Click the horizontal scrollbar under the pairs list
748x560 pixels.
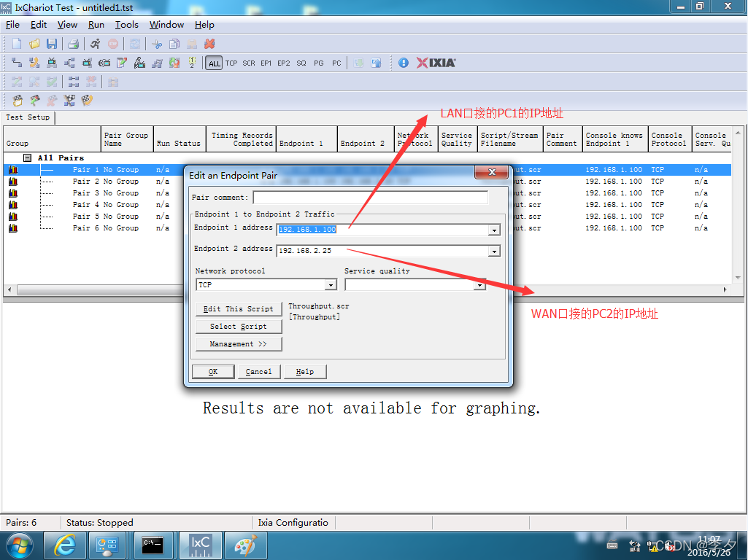95,290
